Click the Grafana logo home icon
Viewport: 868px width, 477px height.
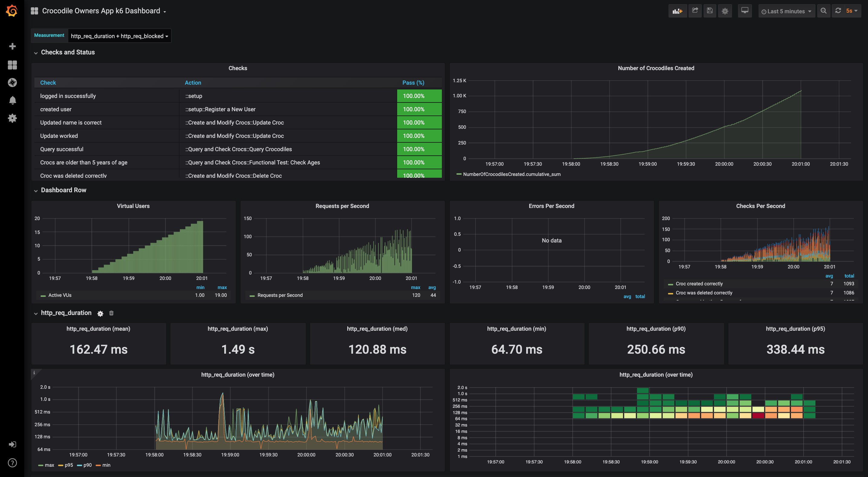point(12,11)
